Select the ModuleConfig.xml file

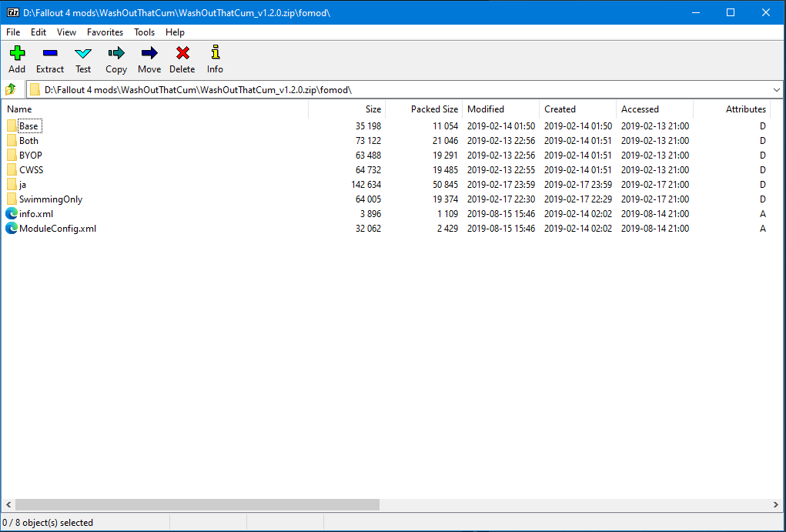coord(58,229)
